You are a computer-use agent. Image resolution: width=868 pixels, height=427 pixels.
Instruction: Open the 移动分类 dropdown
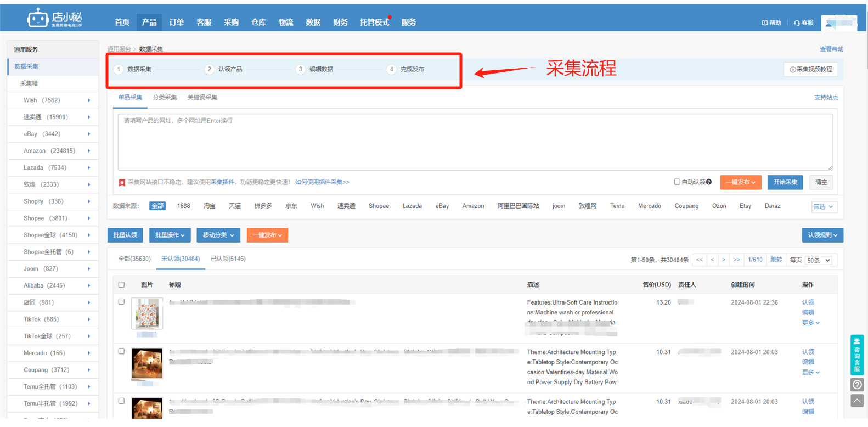coord(218,235)
